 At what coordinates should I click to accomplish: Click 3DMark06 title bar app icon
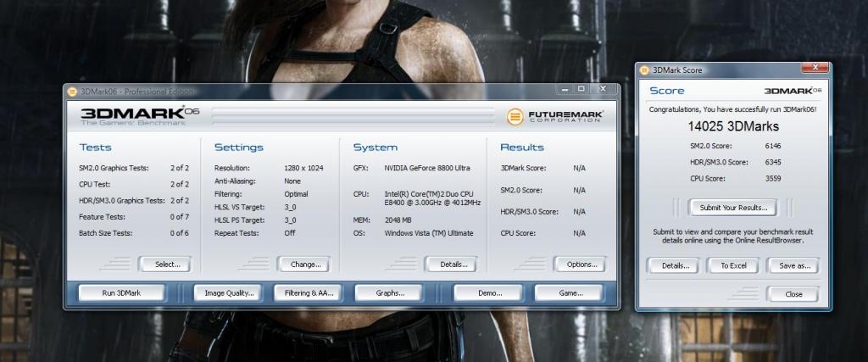pos(72,92)
